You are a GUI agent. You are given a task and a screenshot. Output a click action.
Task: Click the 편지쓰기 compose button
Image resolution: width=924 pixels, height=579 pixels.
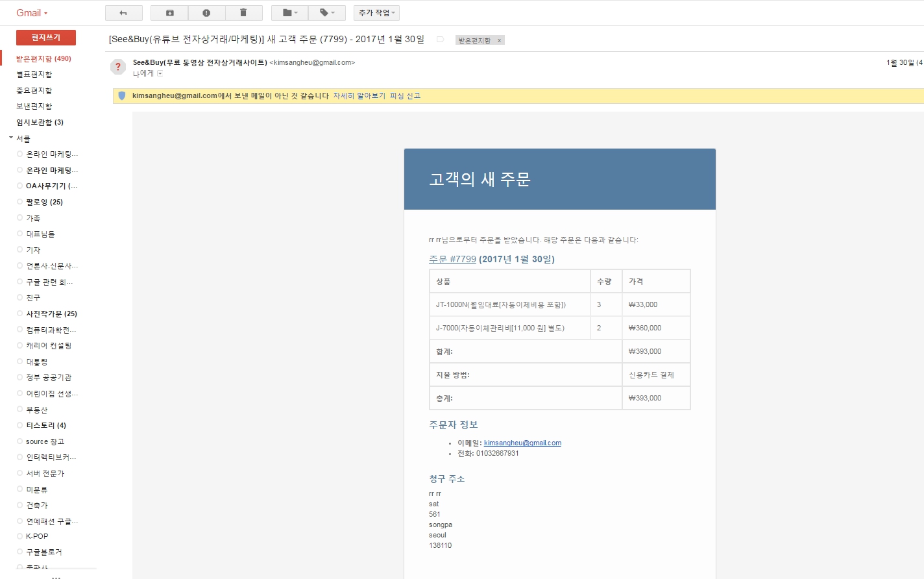click(x=45, y=38)
